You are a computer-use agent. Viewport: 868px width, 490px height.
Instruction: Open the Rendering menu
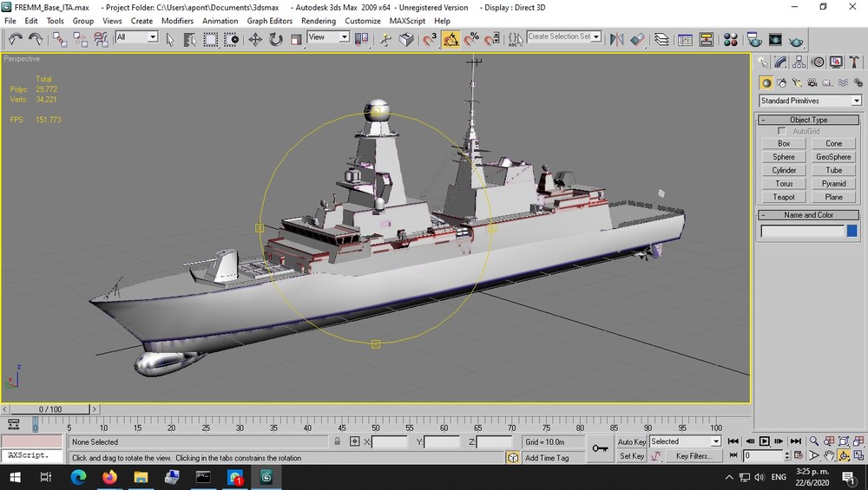pos(319,21)
